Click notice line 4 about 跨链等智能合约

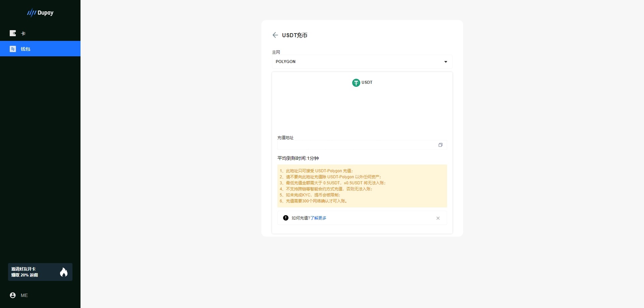click(x=326, y=189)
